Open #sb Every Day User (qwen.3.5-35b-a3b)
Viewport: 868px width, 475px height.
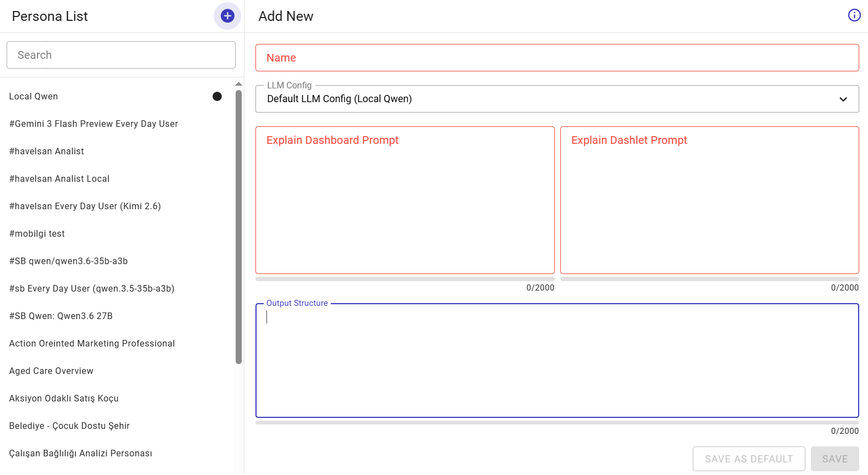(x=116, y=289)
